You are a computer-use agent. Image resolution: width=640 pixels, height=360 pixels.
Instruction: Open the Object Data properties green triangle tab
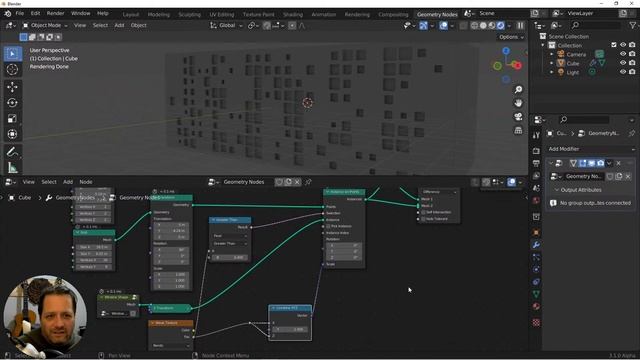[536, 294]
